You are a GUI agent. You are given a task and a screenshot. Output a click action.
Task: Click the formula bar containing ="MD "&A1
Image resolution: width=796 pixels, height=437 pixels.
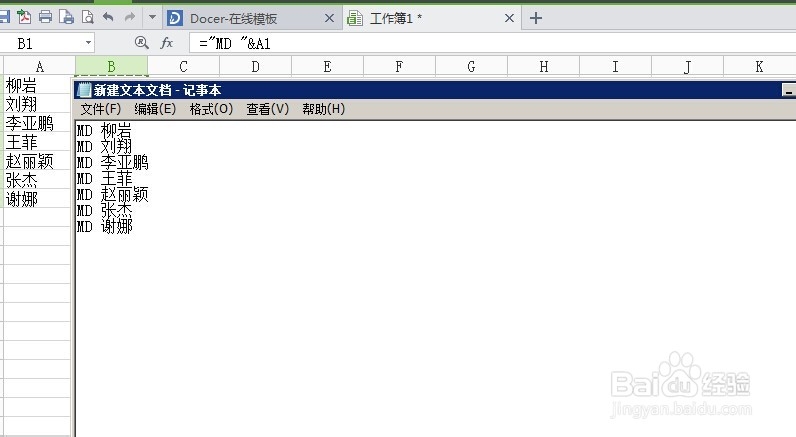click(492, 43)
